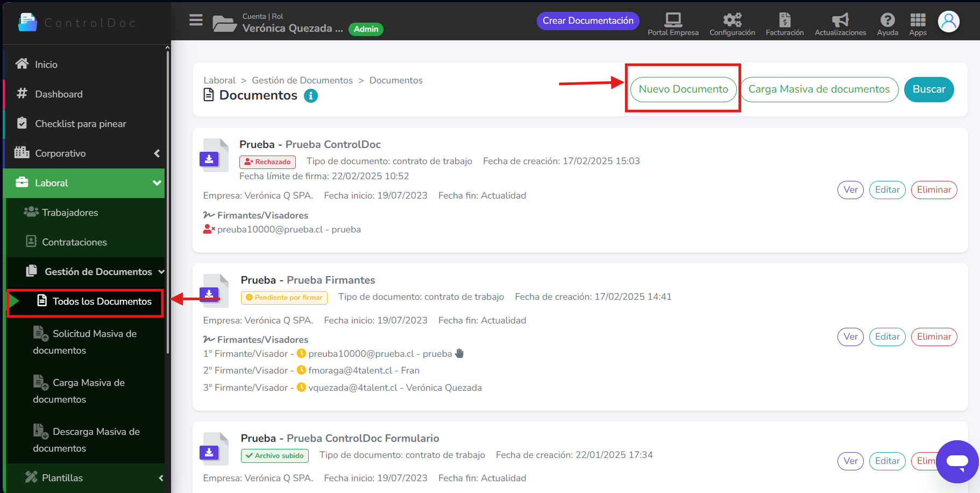
Task: Click Eliminar for Prueba Firmantes
Action: 934,336
